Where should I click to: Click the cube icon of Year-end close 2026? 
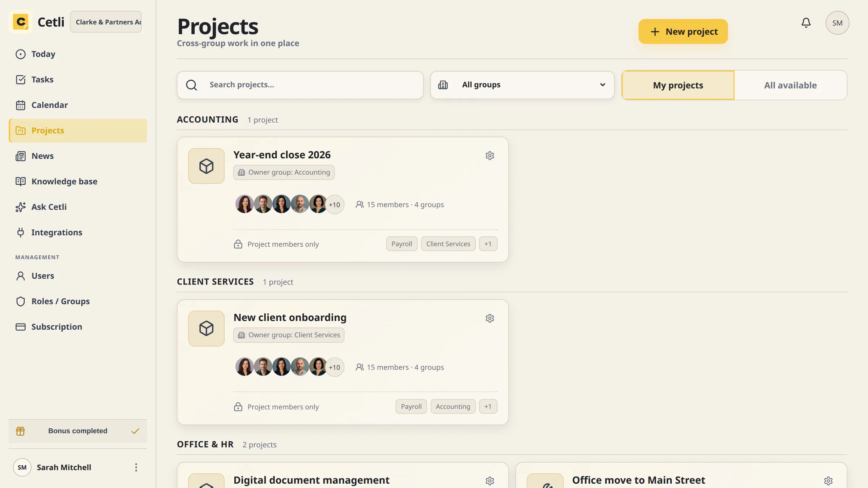click(206, 166)
